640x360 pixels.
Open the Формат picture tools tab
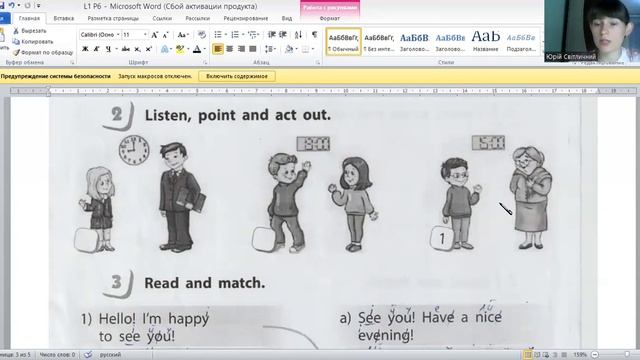point(330,18)
